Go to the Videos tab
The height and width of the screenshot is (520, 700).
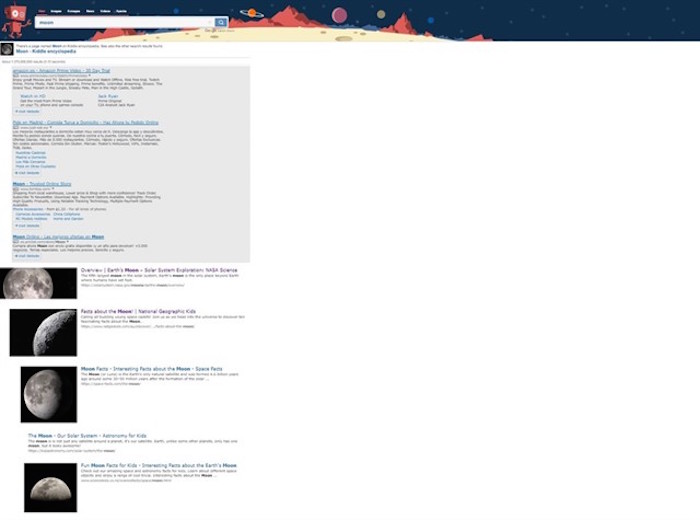106,12
